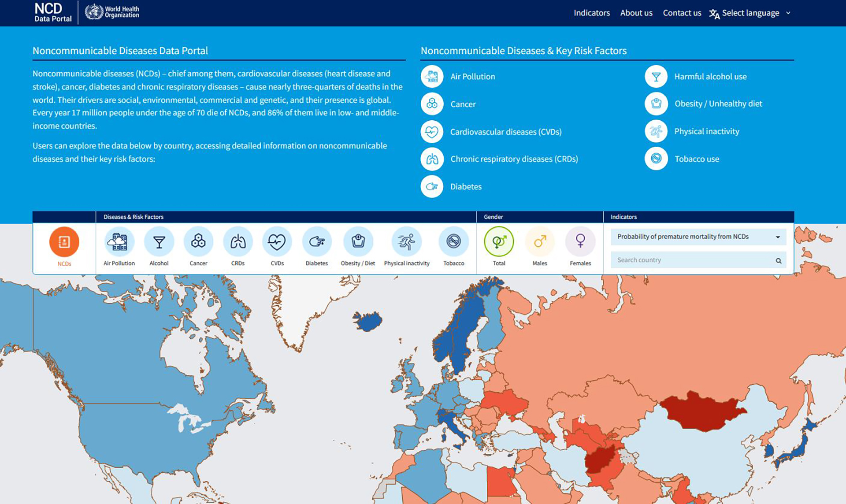Pick the Cancer filter icon
The width and height of the screenshot is (846, 504).
(x=198, y=242)
